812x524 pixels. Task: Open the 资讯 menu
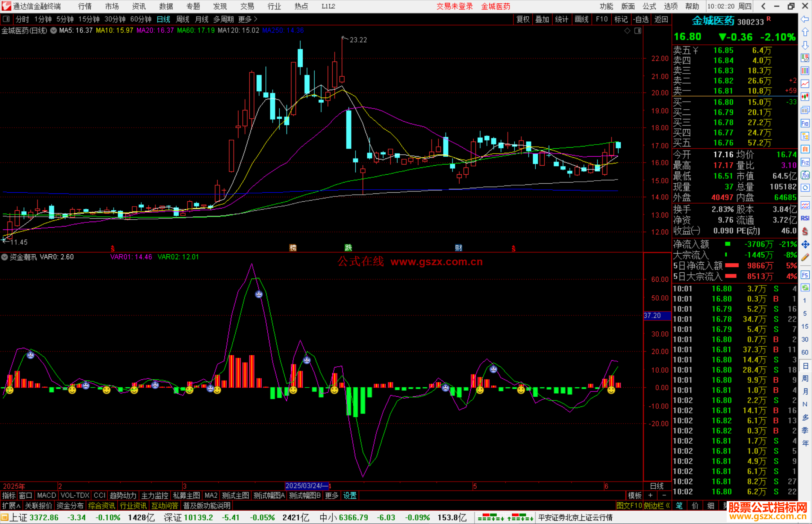point(139,6)
